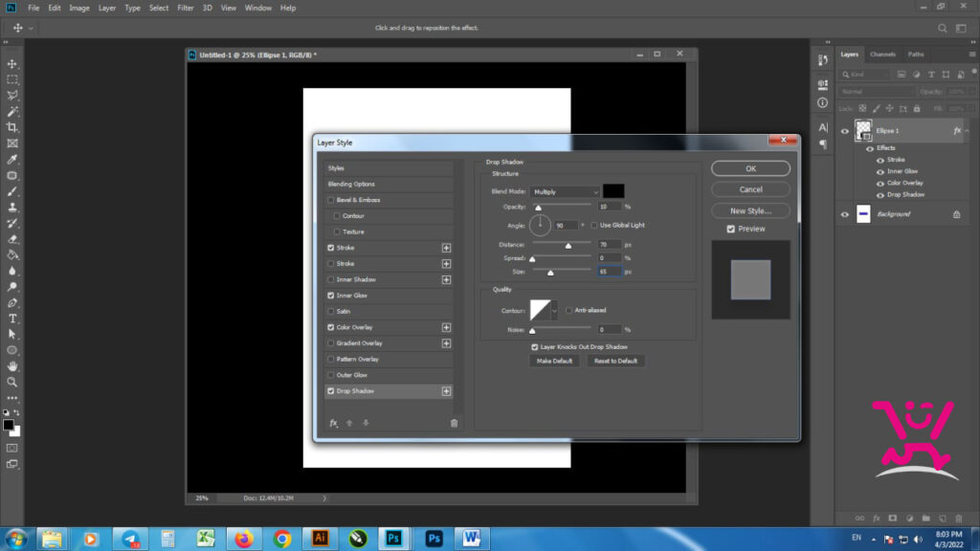Open the layer blending mode Normal dropdown
The width and height of the screenshot is (980, 551).
click(x=877, y=91)
